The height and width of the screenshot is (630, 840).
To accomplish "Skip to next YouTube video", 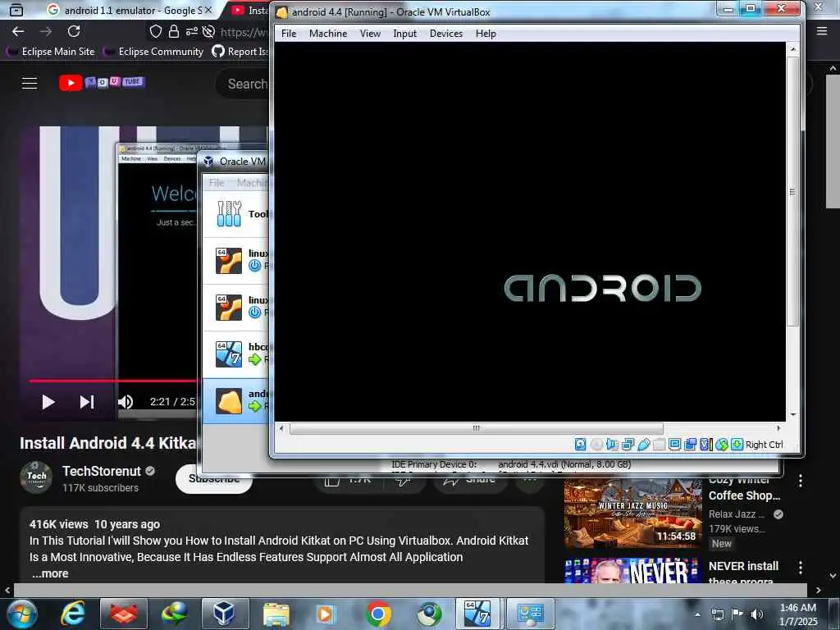I will coord(87,402).
